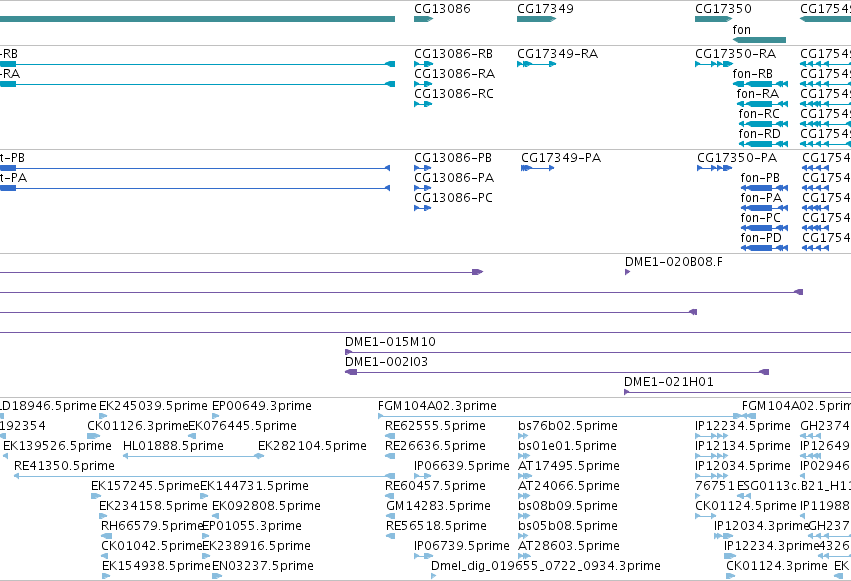Click the fon gene label
This screenshot has height=581, width=851.
click(x=741, y=30)
